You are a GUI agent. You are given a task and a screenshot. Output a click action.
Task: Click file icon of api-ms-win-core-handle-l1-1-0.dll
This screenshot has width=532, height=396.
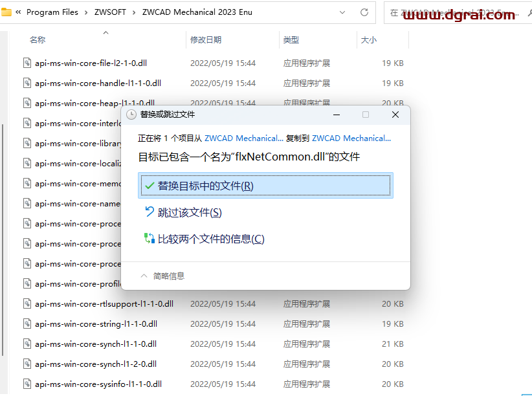(x=27, y=83)
